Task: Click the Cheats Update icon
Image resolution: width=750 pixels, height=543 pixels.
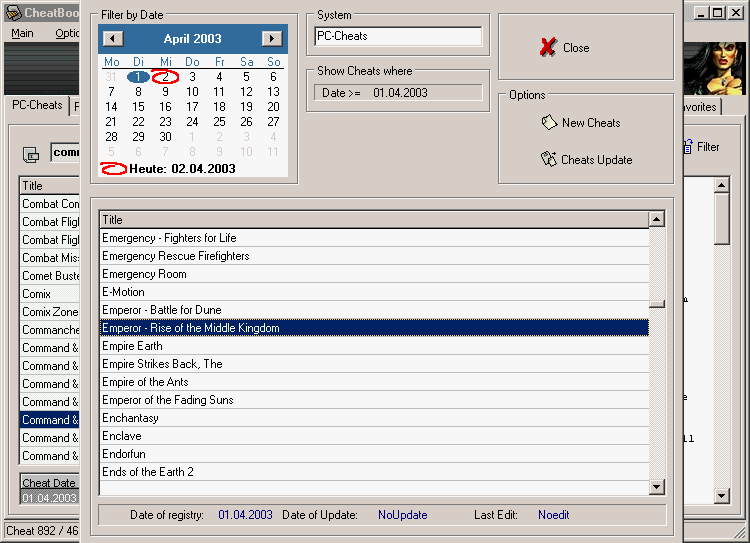Action: tap(547, 160)
